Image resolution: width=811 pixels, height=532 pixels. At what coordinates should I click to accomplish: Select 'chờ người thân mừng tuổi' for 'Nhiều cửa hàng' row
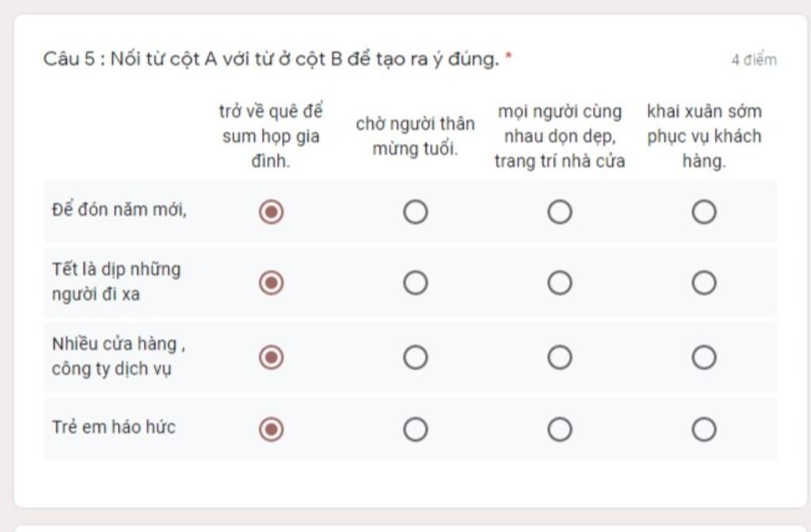[x=415, y=357]
